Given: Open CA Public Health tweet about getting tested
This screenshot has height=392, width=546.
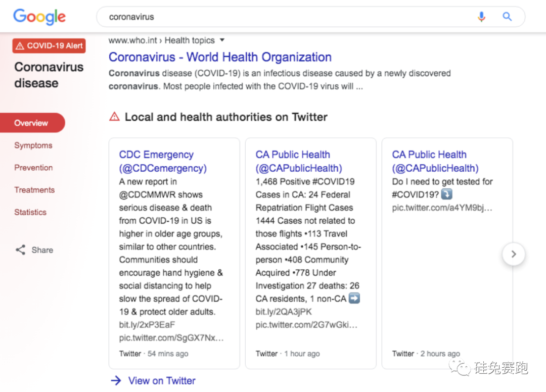Looking at the screenshot, I should 435,162.
